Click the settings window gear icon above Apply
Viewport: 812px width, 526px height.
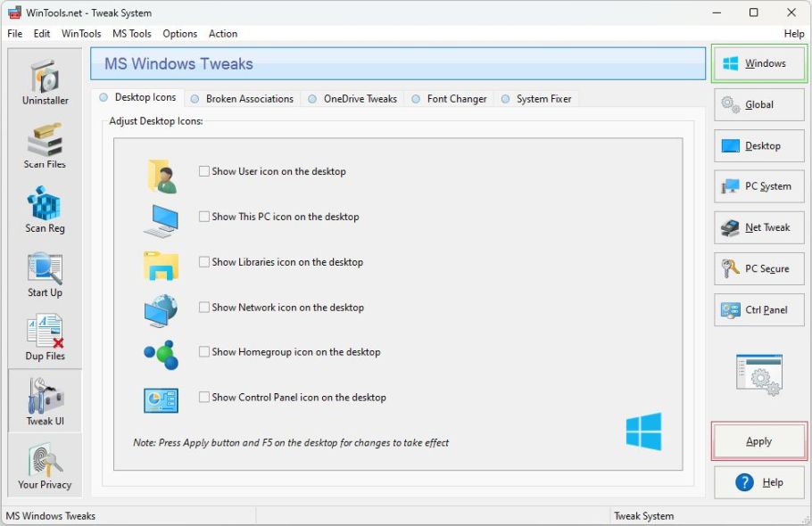click(759, 375)
